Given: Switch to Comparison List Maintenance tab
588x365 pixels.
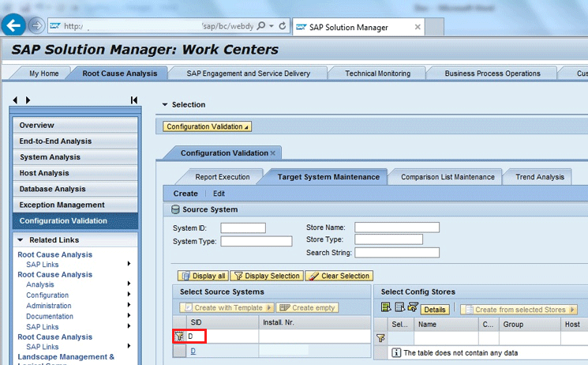Looking at the screenshot, I should coord(448,177).
